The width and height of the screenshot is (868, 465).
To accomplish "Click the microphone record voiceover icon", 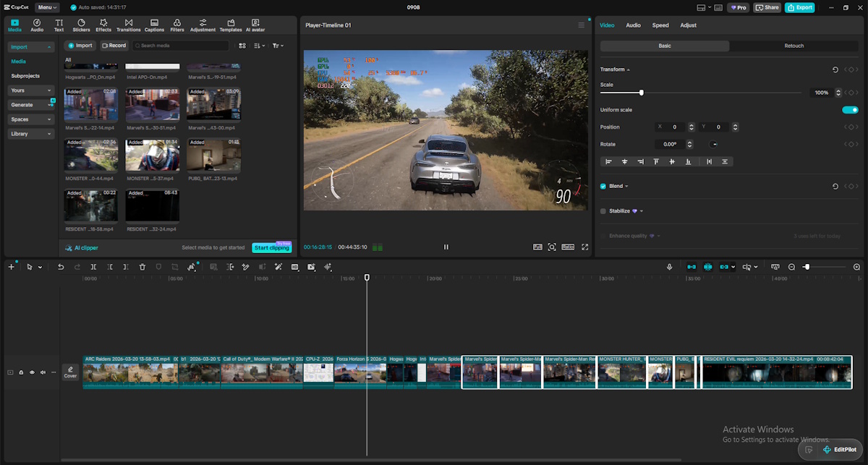I will [669, 267].
